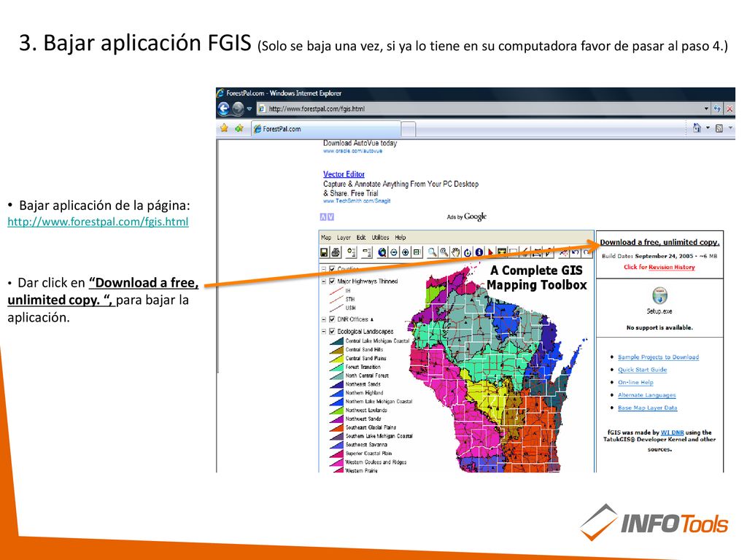Click the 'Southwest Savanna' legend entry
The height and width of the screenshot is (560, 747).
(366, 445)
